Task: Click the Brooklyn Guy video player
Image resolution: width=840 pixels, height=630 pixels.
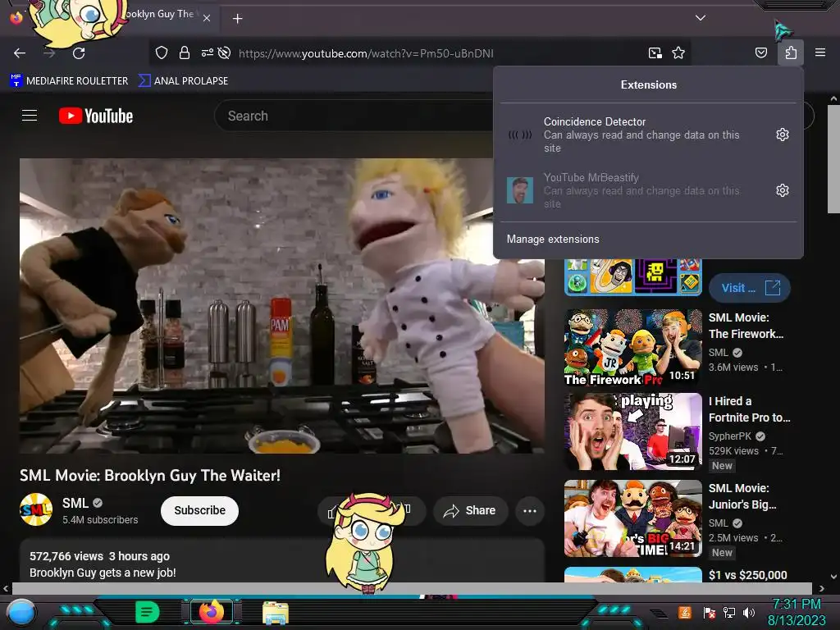Action: [282, 306]
